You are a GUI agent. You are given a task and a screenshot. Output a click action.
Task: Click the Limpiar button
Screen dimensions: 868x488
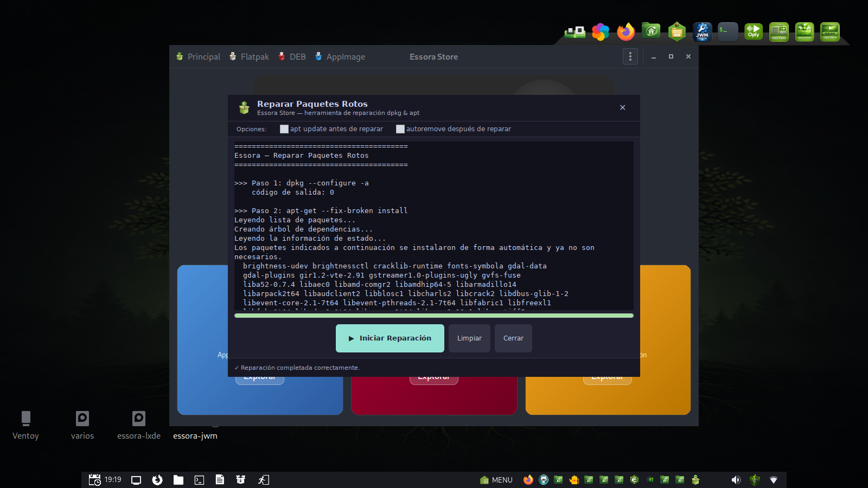click(469, 338)
